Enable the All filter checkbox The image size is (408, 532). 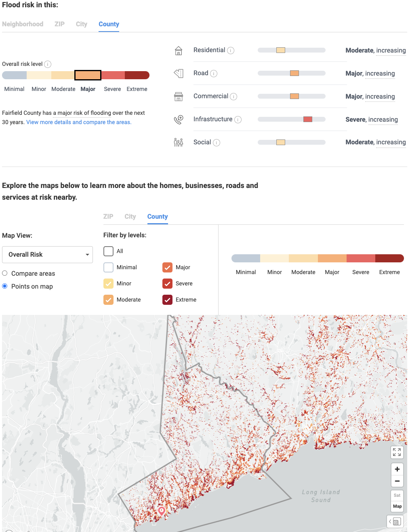click(x=108, y=251)
